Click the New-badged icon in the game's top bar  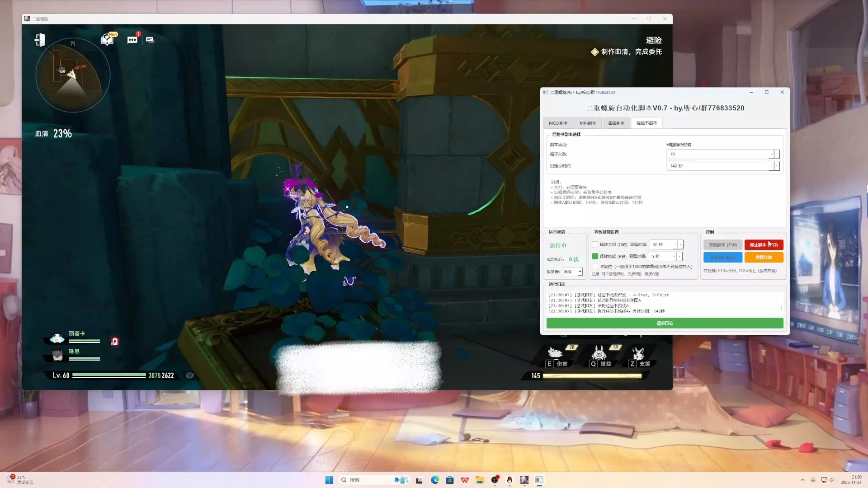click(x=108, y=39)
